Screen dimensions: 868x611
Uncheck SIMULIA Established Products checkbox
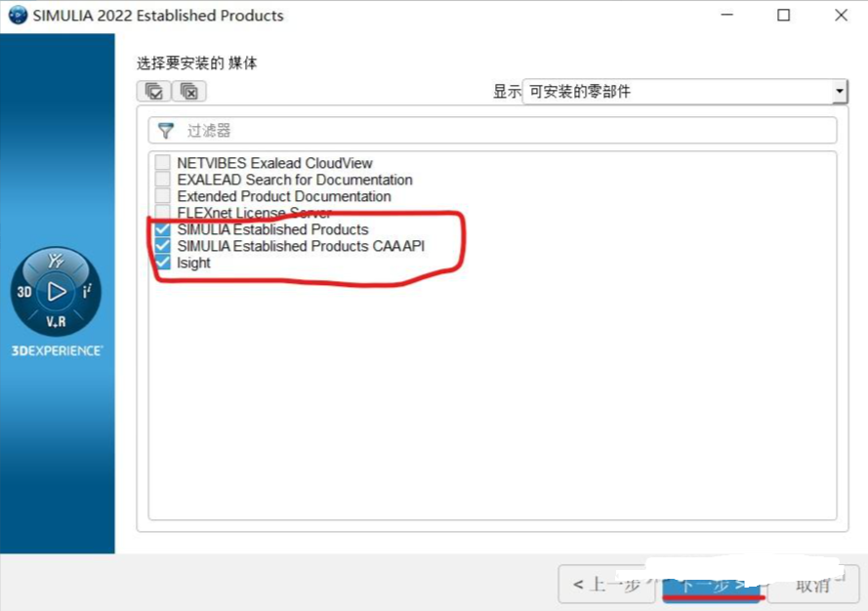point(162,228)
